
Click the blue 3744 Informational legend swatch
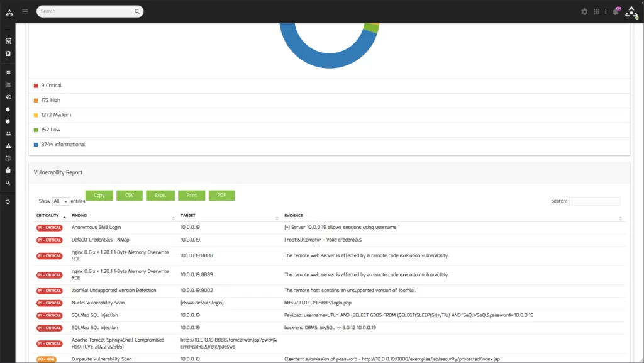(36, 145)
